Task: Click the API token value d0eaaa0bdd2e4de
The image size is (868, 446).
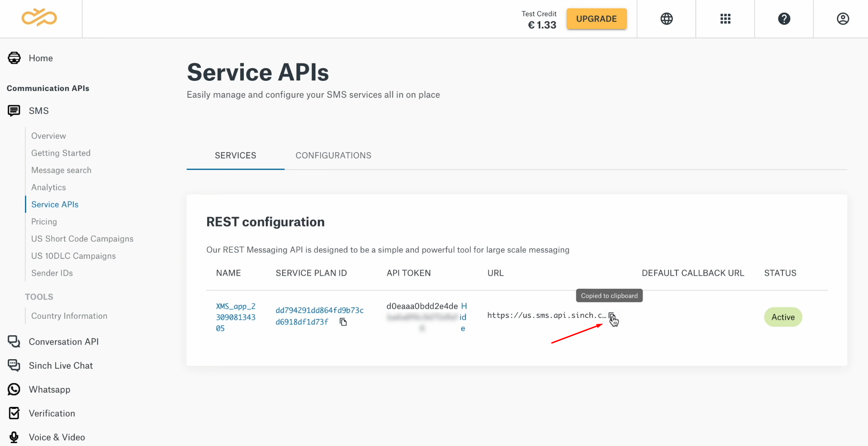Action: pos(422,306)
